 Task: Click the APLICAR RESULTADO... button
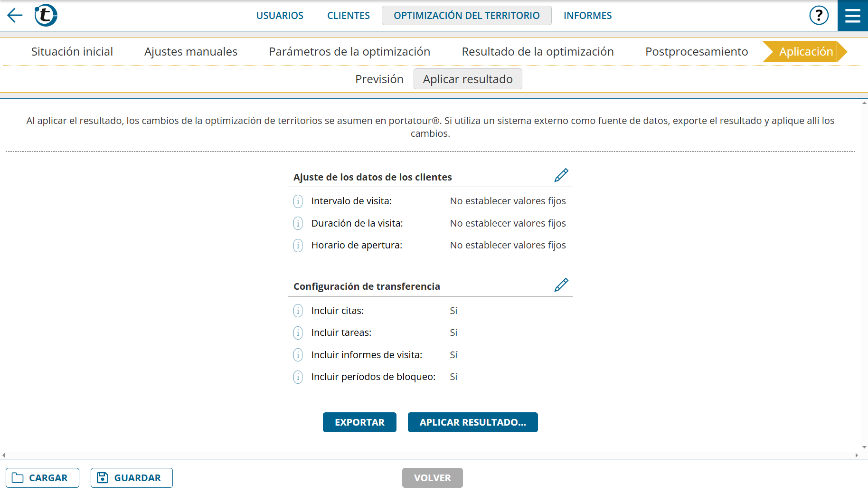point(472,422)
